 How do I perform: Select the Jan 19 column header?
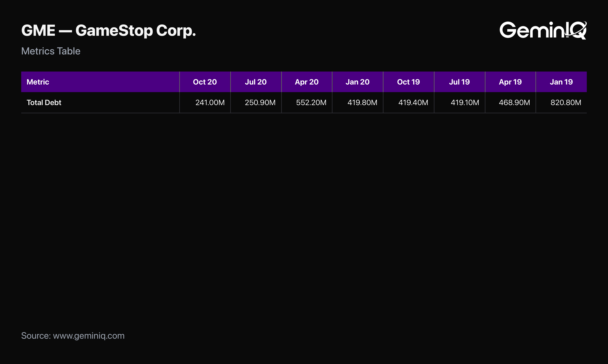click(561, 82)
